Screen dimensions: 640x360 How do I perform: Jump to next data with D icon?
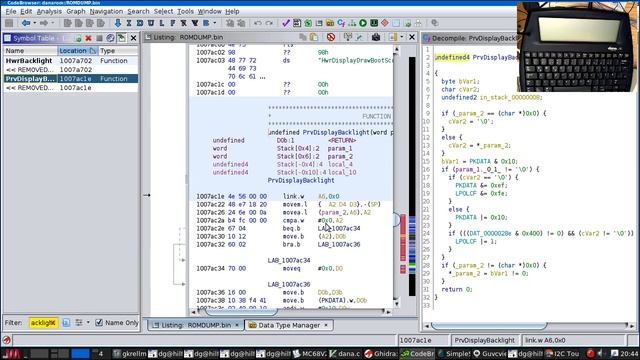click(140, 23)
